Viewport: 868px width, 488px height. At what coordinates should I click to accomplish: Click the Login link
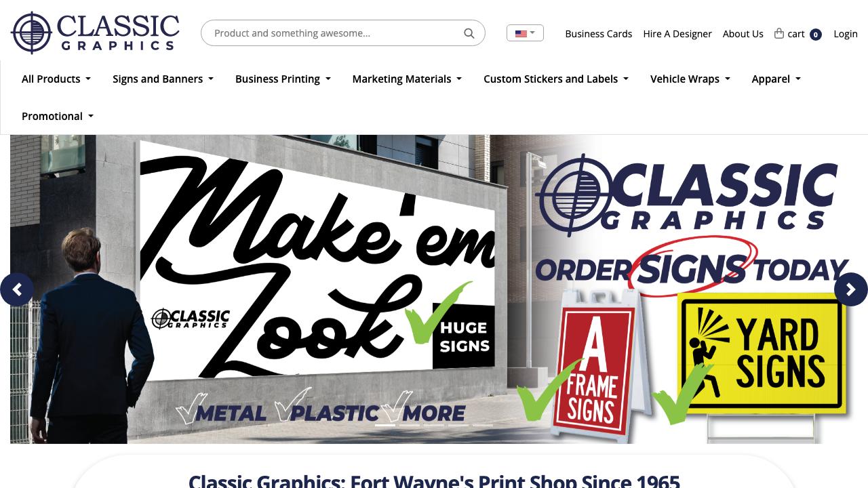click(846, 33)
